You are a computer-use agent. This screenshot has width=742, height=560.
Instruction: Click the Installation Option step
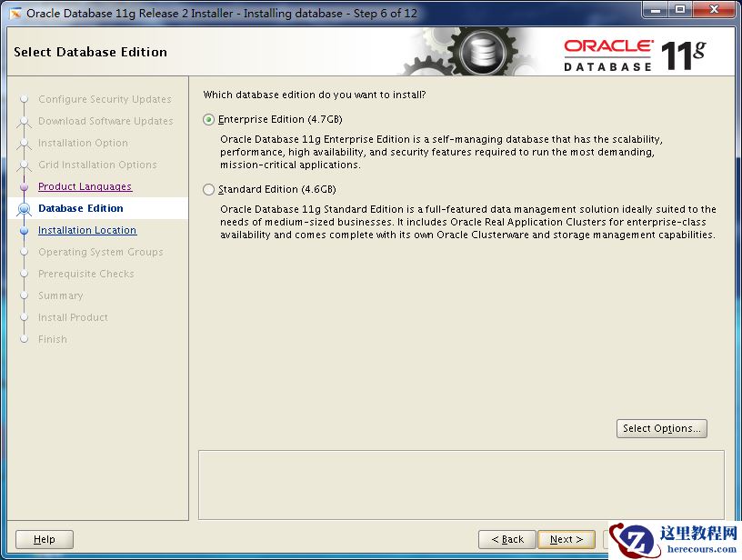pos(83,143)
